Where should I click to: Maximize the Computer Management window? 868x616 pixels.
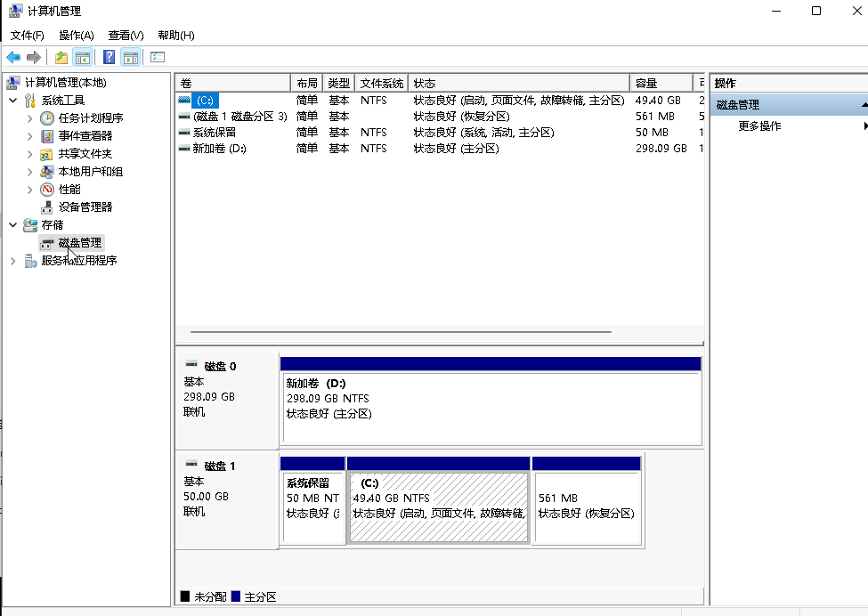pos(816,11)
